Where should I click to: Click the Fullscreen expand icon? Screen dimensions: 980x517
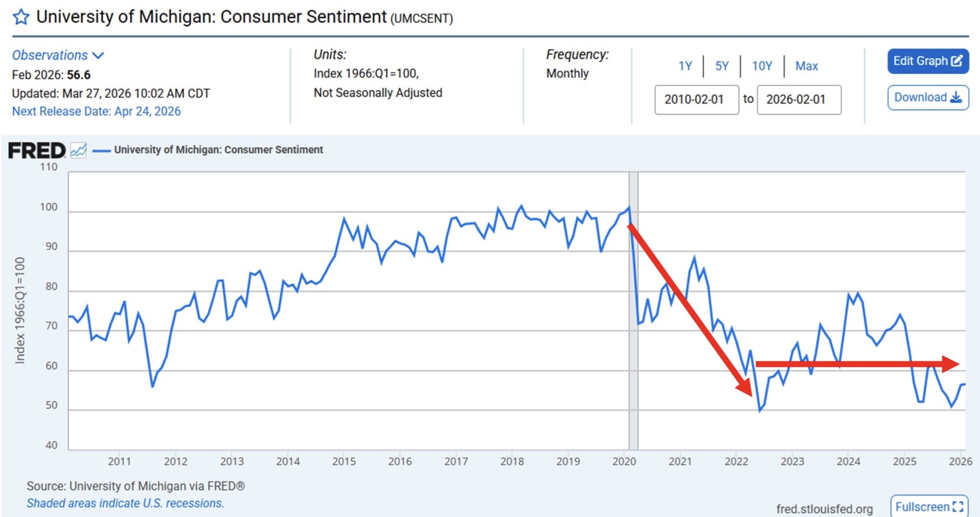pyautogui.click(x=958, y=507)
